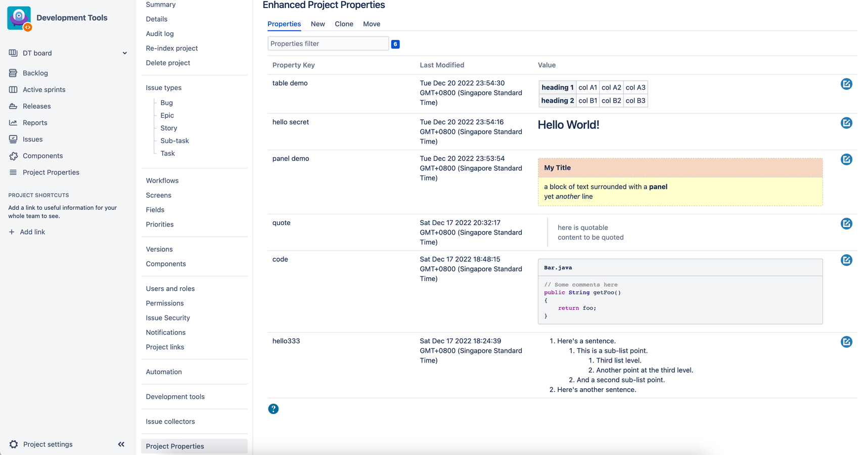Click the My Title panel header
868x455 pixels.
[x=680, y=168]
